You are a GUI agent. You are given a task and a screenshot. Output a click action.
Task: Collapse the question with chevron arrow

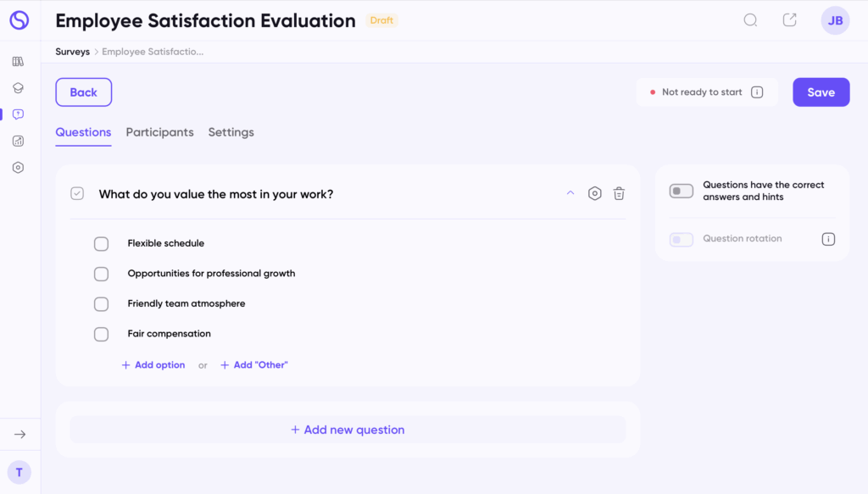(570, 193)
